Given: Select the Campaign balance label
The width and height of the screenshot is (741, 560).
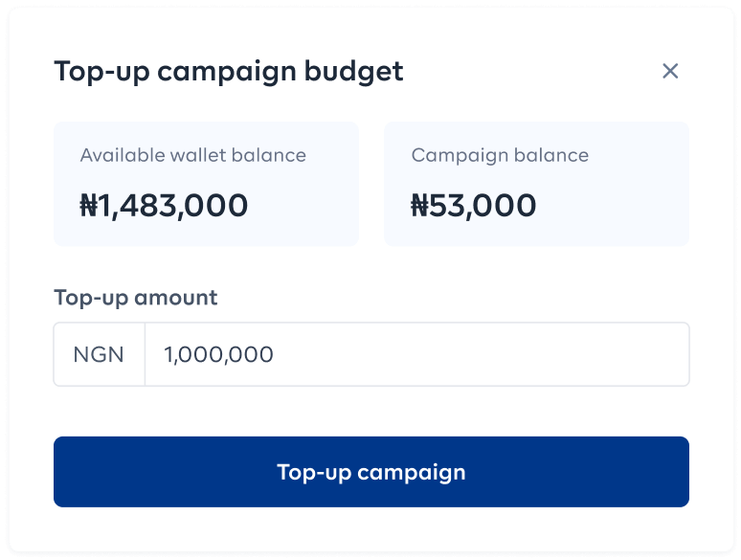Looking at the screenshot, I should tap(500, 156).
